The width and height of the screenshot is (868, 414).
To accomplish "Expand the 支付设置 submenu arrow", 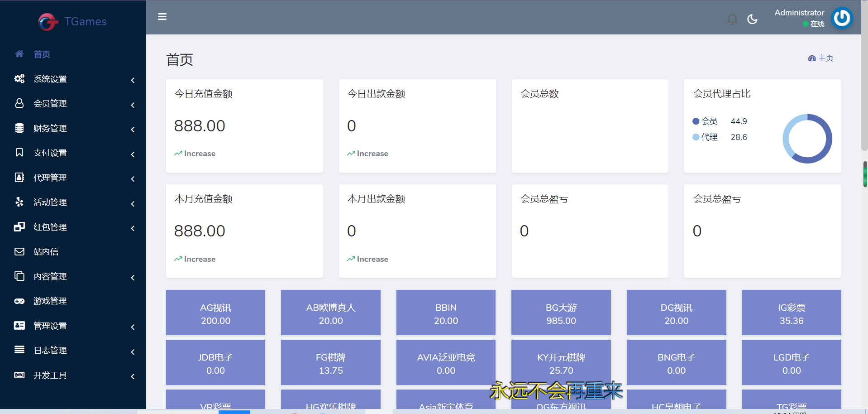I will [133, 154].
